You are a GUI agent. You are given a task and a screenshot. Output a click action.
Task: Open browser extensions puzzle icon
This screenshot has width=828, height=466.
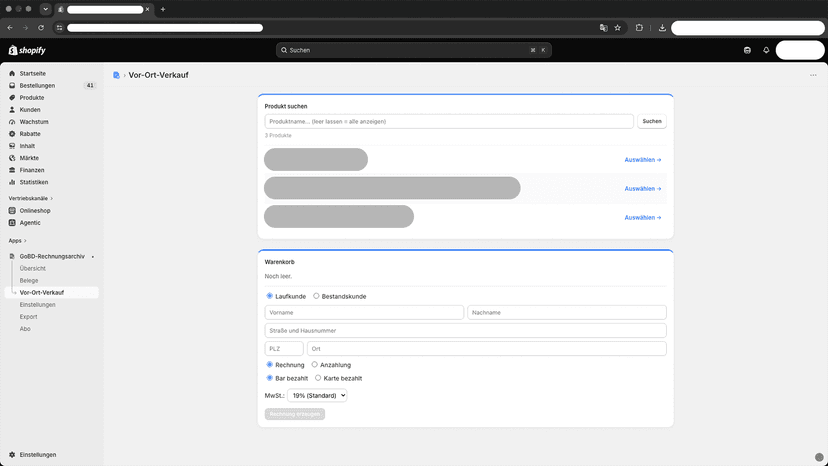click(639, 27)
